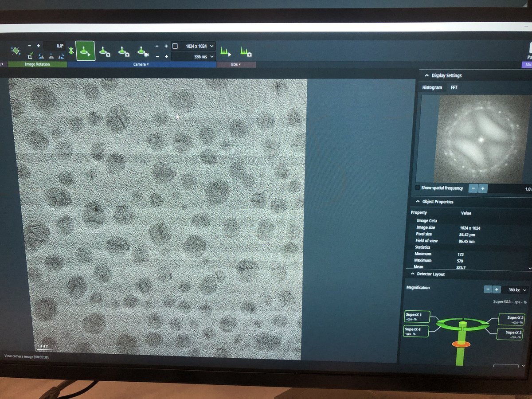Collapse the Display Settings panel
Screen dimensions: 532x399
tap(426, 75)
